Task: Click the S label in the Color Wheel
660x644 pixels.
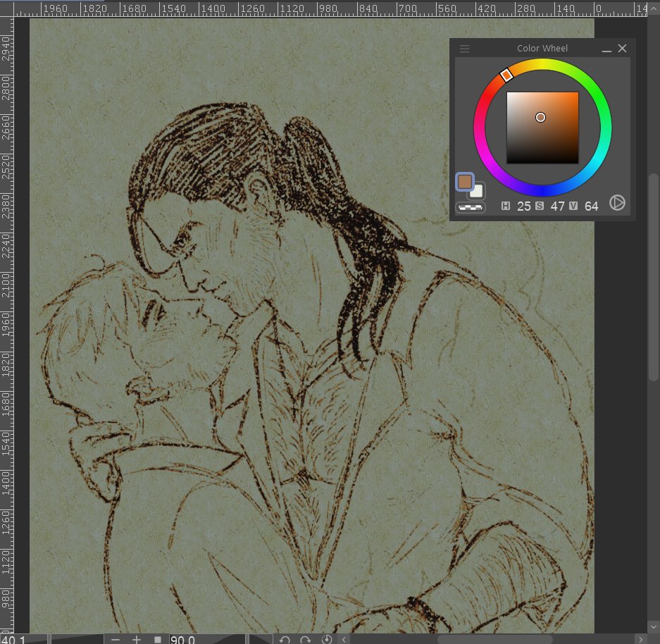Action: click(540, 206)
